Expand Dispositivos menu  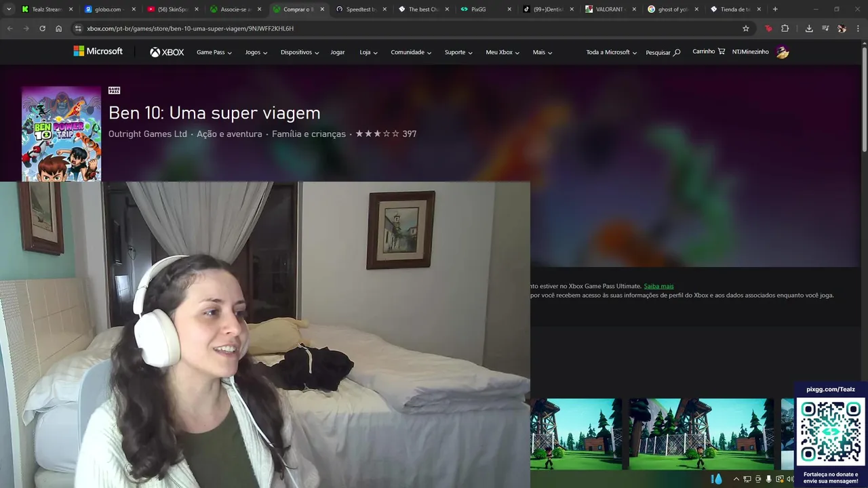(300, 52)
